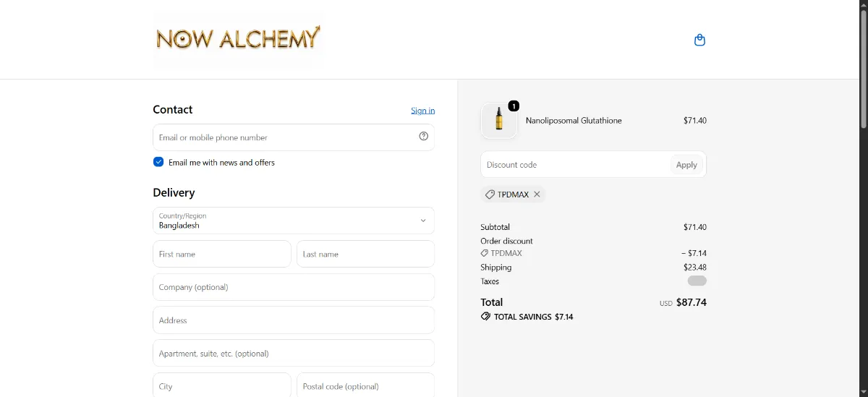
Task: Click the Contact heading
Action: click(173, 109)
